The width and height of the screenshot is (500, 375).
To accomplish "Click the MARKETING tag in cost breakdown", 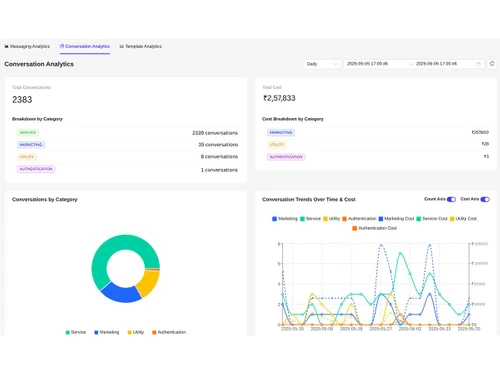I will coord(281,133).
